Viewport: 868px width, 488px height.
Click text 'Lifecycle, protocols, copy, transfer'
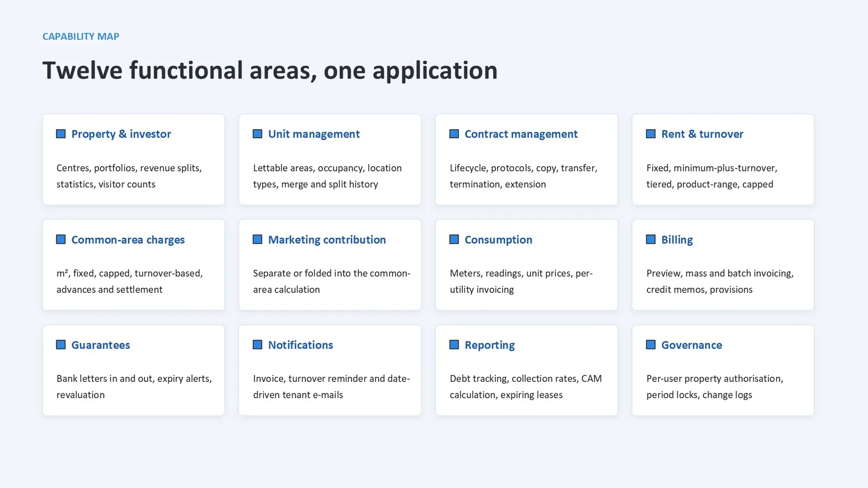tap(522, 168)
